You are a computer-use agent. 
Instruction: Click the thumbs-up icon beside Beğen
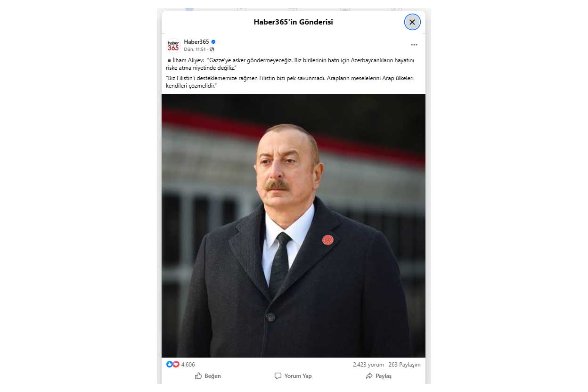(x=198, y=376)
